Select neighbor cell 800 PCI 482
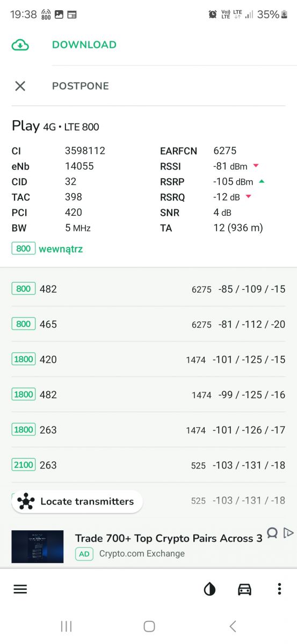297x644 pixels. pyautogui.click(x=148, y=289)
